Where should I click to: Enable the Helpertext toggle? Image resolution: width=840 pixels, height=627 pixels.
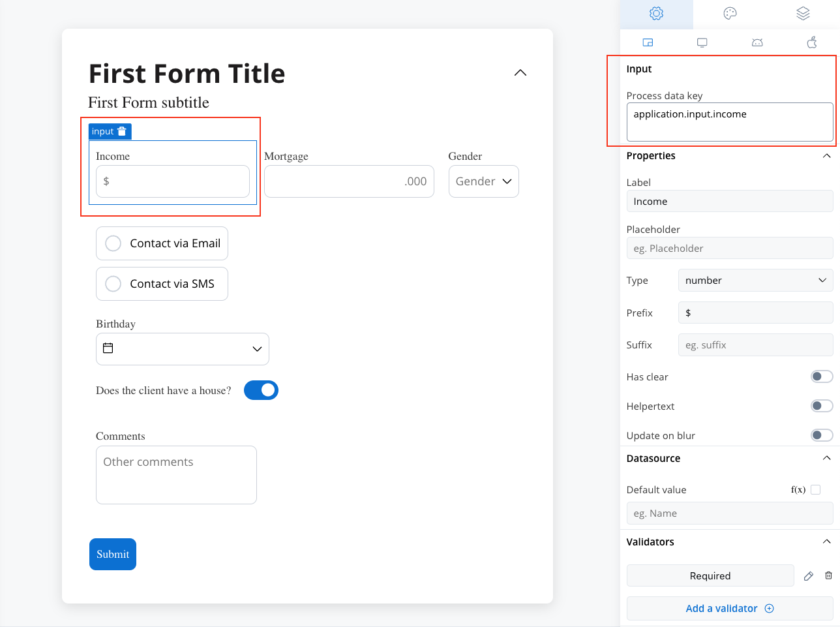click(822, 406)
